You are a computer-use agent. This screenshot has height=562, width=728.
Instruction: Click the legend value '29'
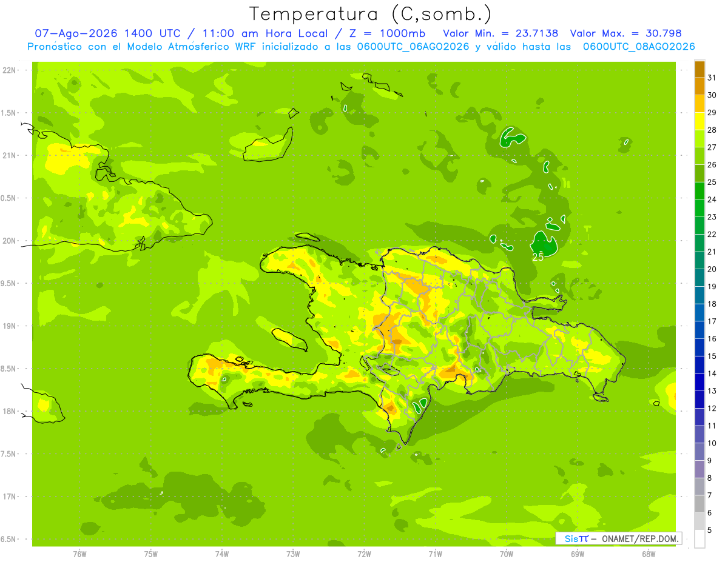tap(712, 113)
